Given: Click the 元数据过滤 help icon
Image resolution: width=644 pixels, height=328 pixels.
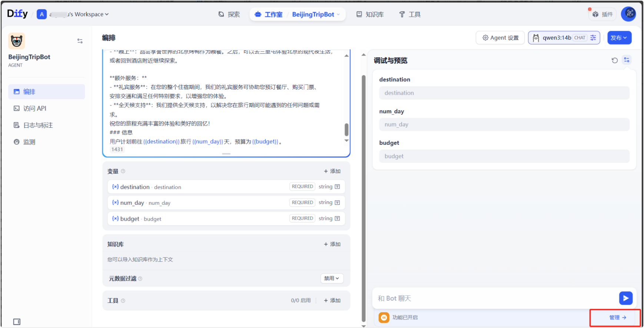Looking at the screenshot, I should point(140,279).
